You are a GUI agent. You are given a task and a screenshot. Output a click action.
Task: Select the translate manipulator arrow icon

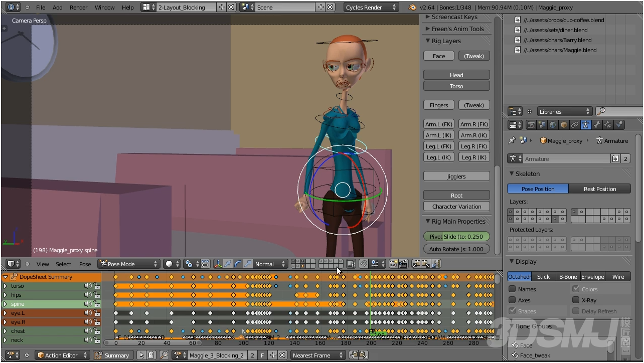tap(228, 264)
